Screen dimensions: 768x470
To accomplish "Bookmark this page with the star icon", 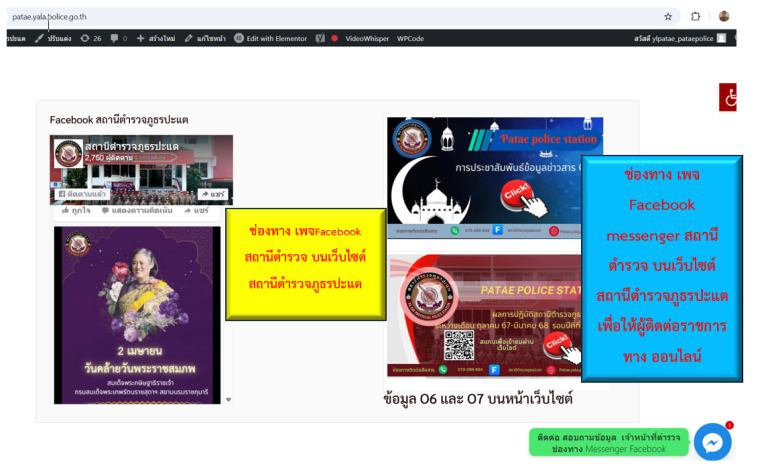I will 668,16.
